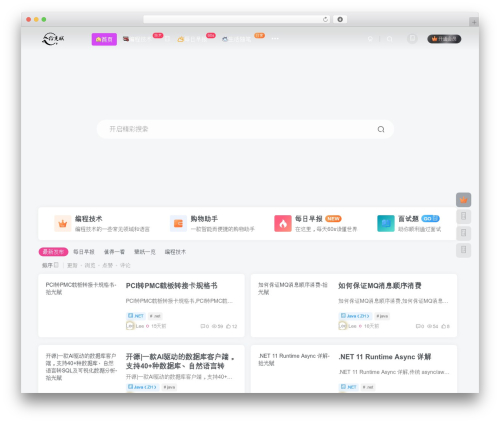Open the 购物助手 card title
Viewport: 500px width, 423px height.
click(204, 219)
